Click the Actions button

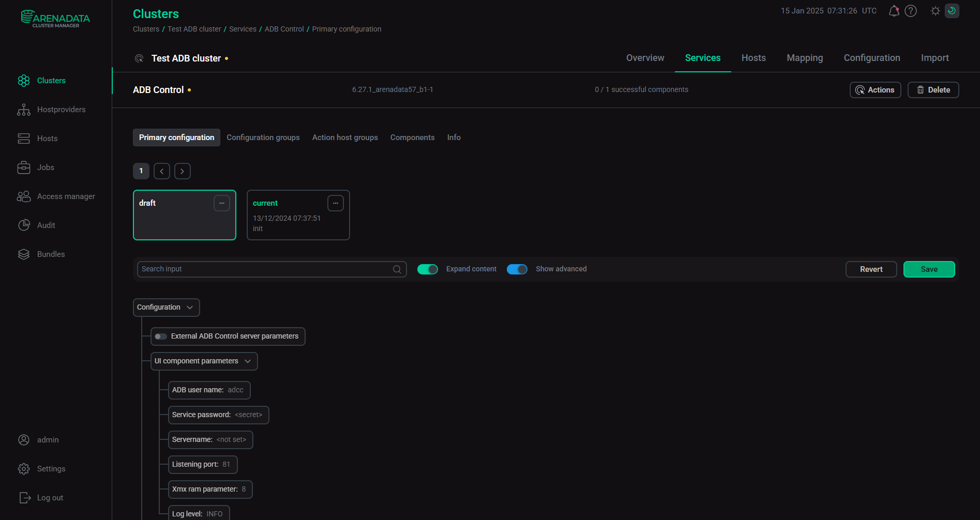pos(875,90)
